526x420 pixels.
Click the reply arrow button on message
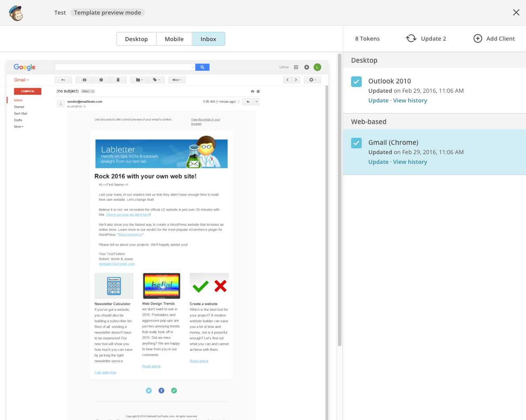[248, 102]
